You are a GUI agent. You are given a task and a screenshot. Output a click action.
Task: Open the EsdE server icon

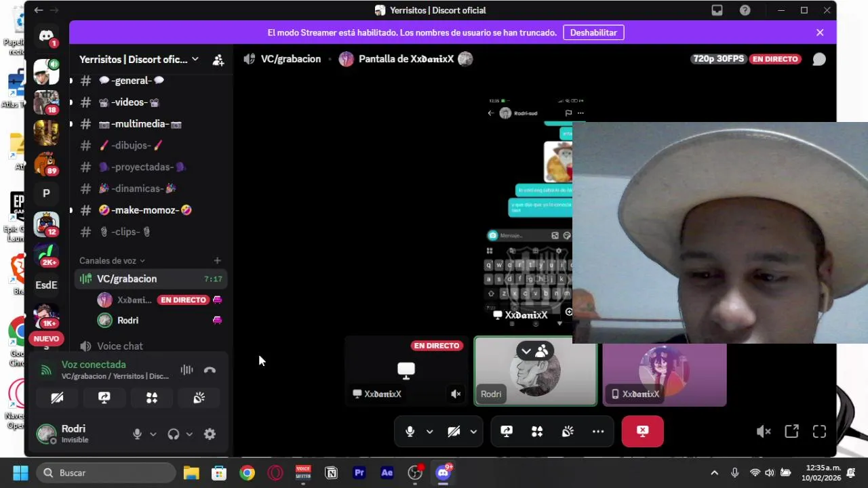[46, 285]
